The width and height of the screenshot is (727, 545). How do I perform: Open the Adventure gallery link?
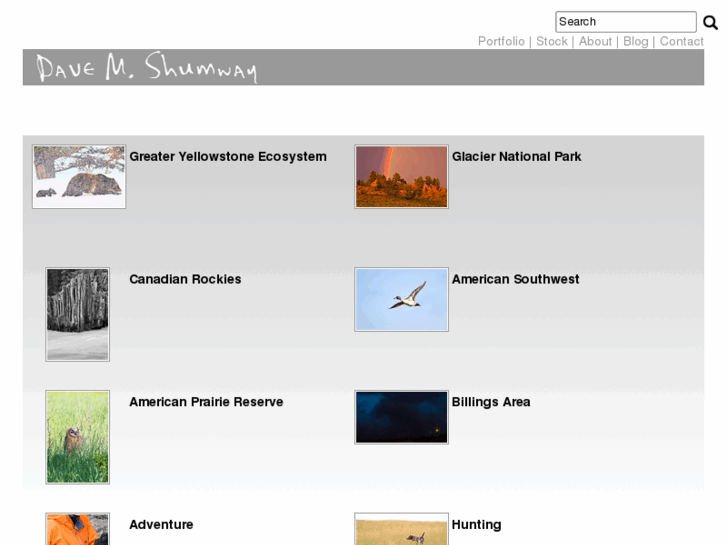pos(161,525)
